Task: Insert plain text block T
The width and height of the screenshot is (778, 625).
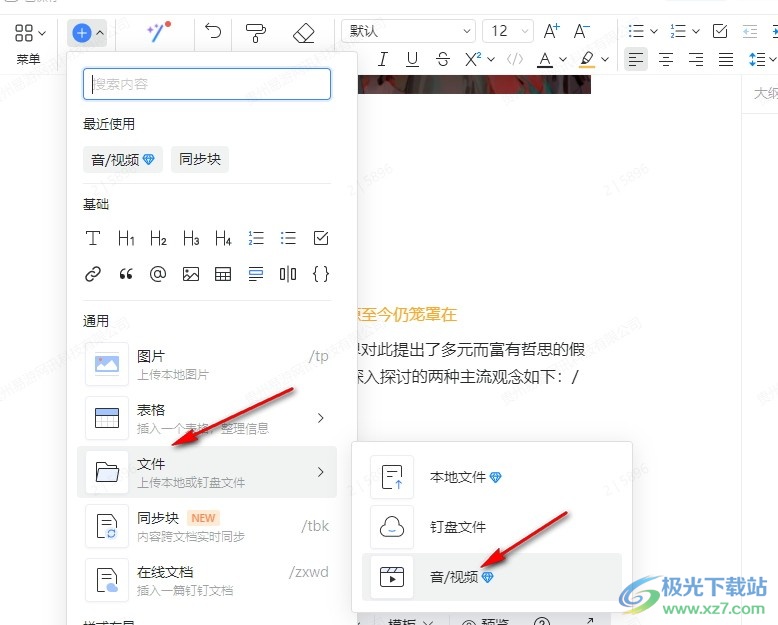Action: click(93, 238)
